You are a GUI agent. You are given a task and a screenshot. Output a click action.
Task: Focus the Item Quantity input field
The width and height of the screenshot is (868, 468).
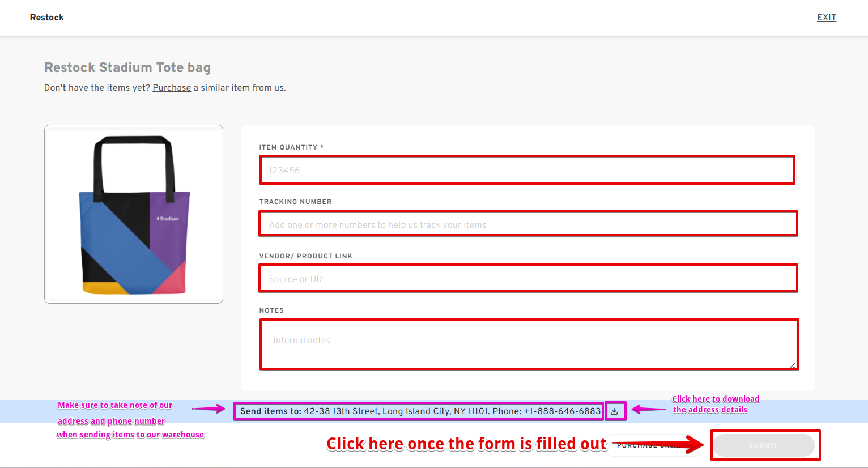click(x=527, y=170)
